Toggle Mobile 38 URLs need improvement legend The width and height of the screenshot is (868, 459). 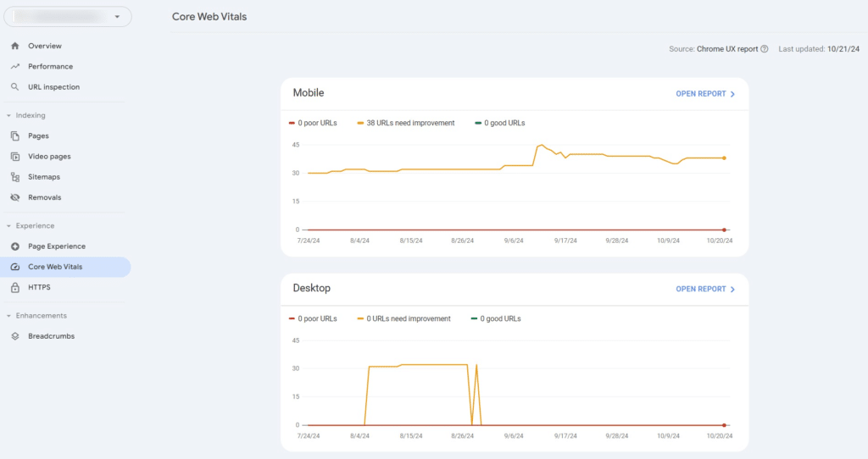click(x=406, y=124)
